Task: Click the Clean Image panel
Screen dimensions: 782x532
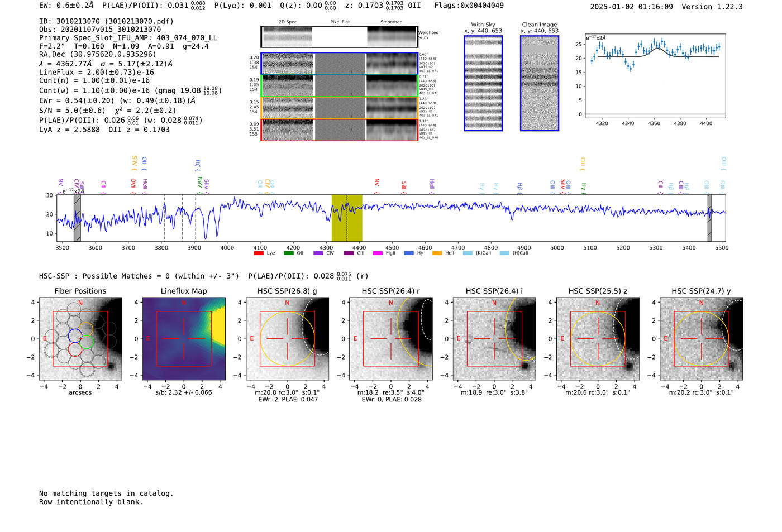Action: (540, 83)
